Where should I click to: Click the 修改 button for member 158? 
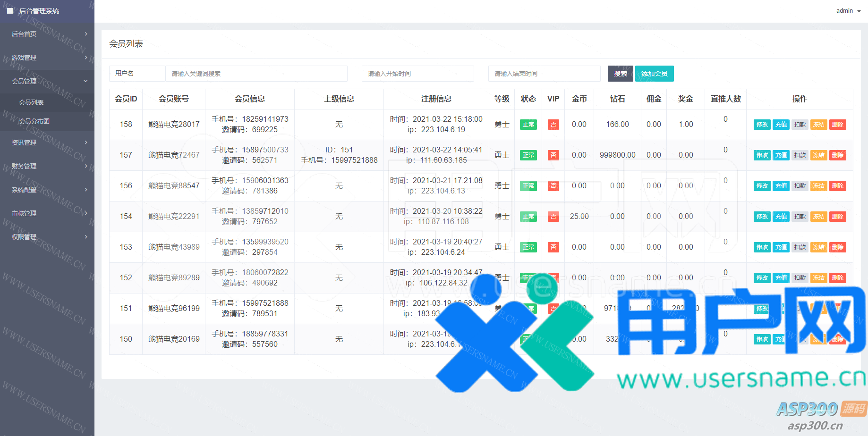(x=762, y=125)
